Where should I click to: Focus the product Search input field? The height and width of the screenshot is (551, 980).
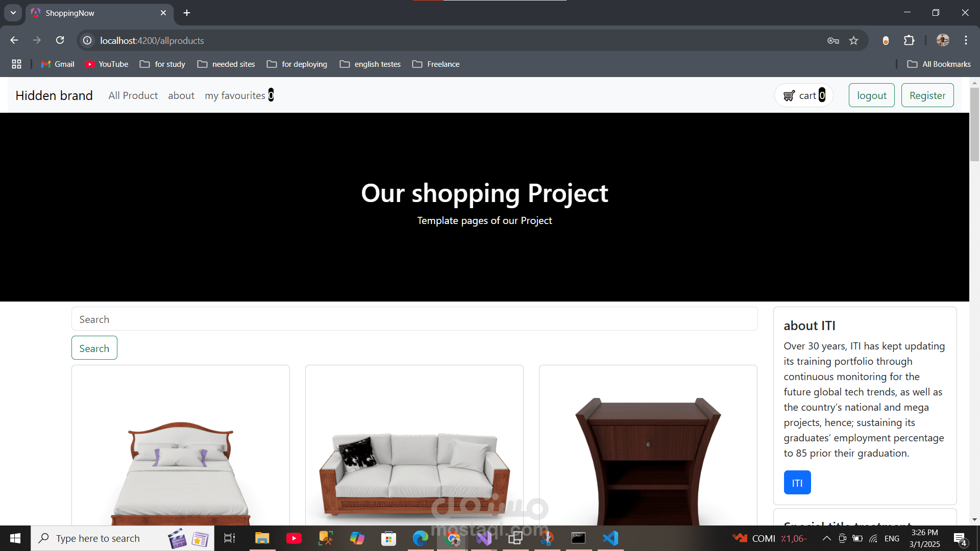coord(414,319)
